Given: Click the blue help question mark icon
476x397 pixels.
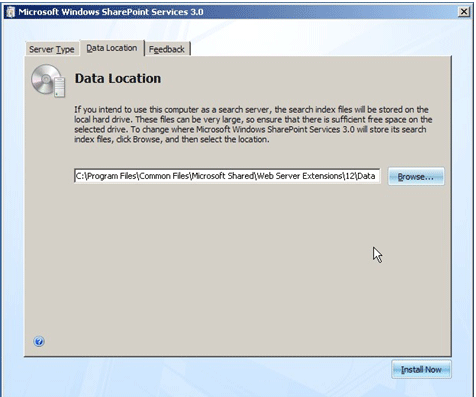Looking at the screenshot, I should [x=39, y=341].
